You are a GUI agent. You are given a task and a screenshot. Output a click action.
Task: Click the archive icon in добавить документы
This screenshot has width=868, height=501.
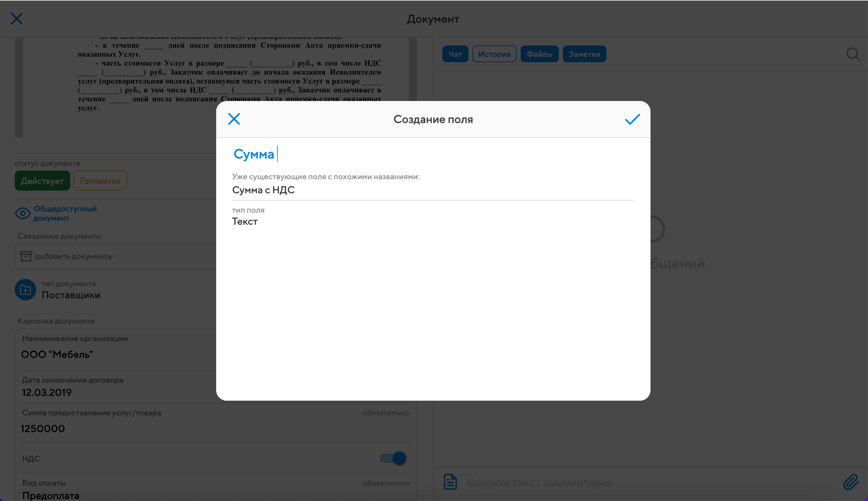point(26,256)
